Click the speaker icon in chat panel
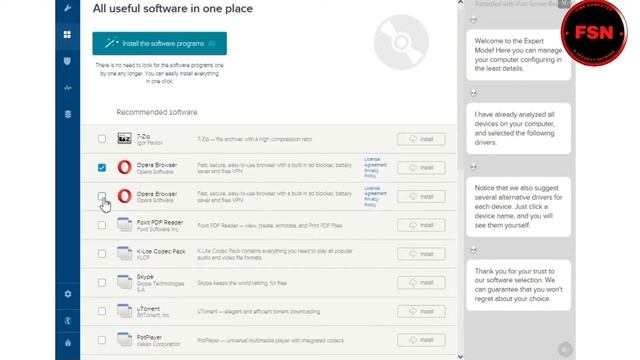The width and height of the screenshot is (640, 360). (565, 349)
